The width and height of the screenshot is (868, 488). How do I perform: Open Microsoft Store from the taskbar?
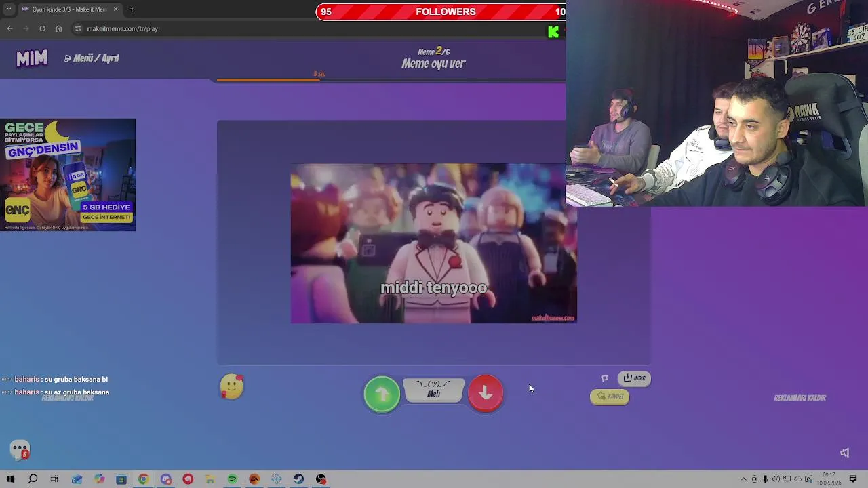pyautogui.click(x=121, y=479)
